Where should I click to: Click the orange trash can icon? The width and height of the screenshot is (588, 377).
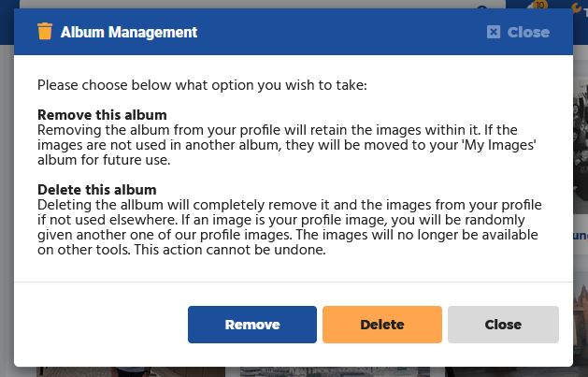pos(45,32)
